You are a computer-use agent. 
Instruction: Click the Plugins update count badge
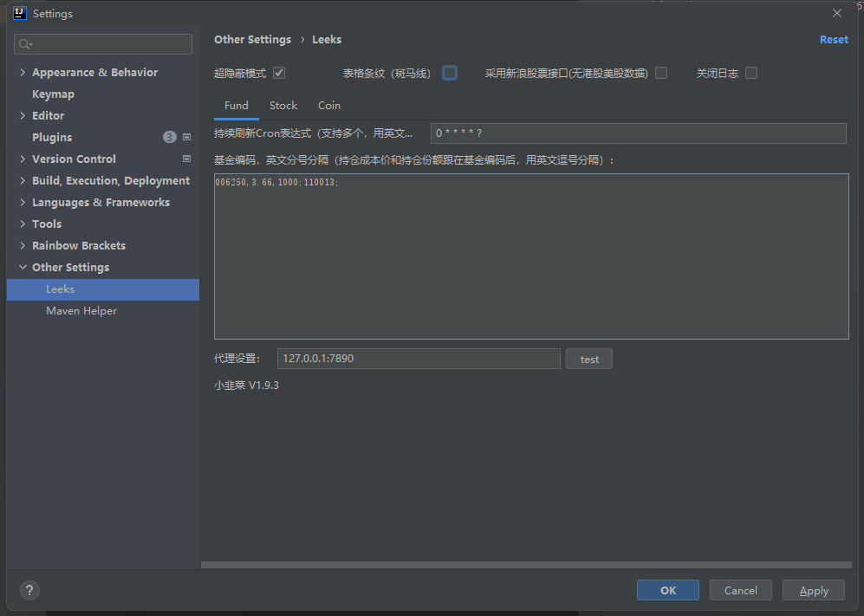point(170,137)
